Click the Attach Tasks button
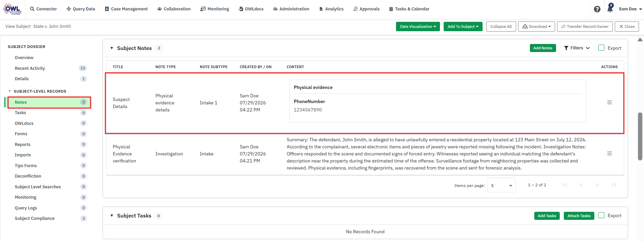 [579, 216]
